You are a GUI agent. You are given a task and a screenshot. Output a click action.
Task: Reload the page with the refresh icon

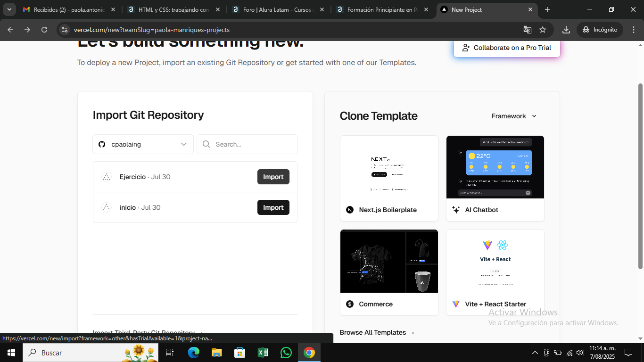[x=44, y=30]
